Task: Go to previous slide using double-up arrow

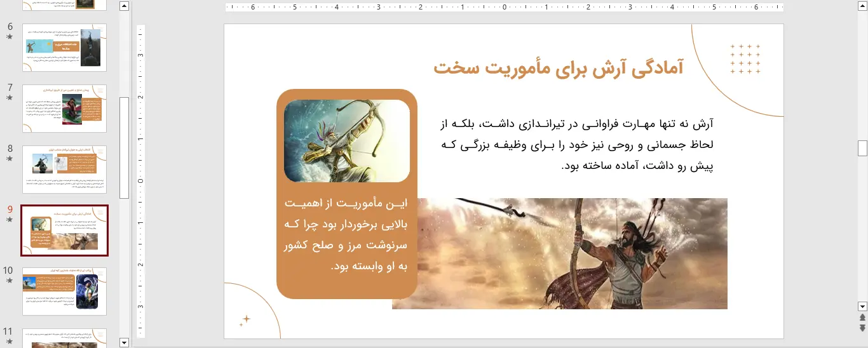Action: (x=862, y=317)
